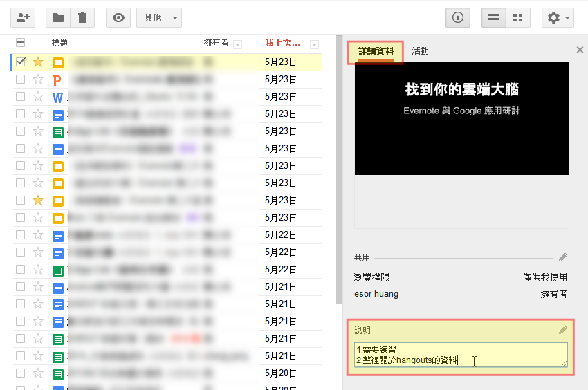
Task: Click inside the 說明 description text box
Action: tap(461, 354)
